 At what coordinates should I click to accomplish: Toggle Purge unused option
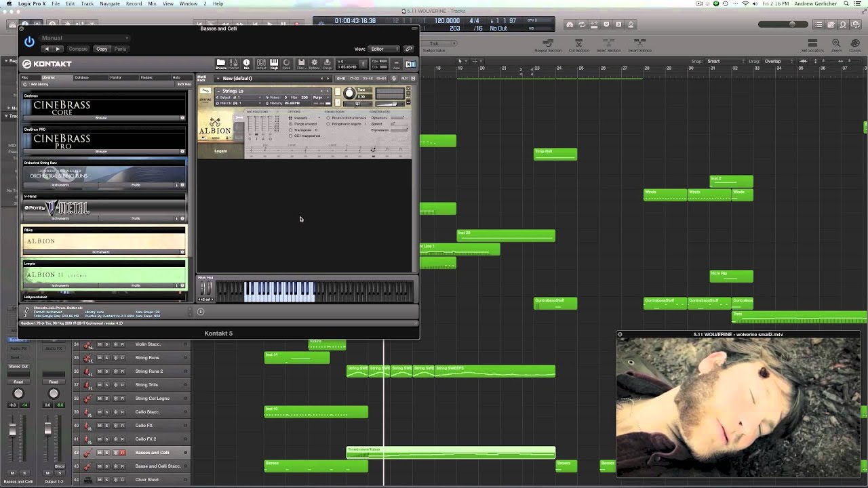(x=303, y=124)
